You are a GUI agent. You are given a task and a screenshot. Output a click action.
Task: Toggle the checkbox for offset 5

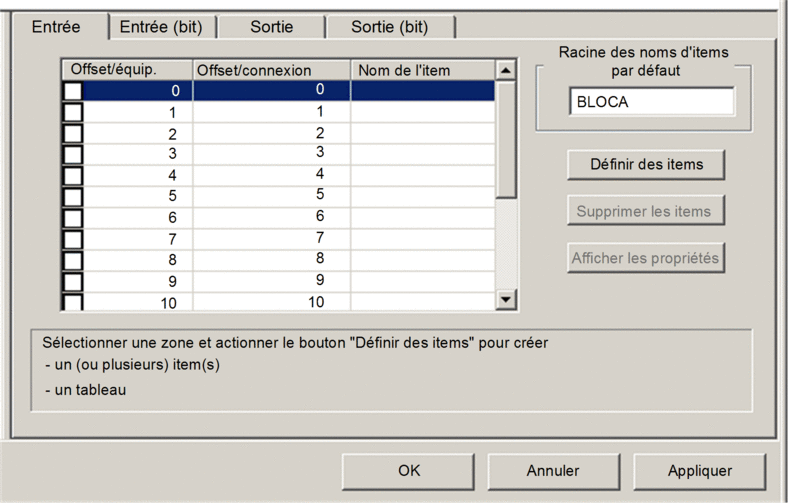(73, 196)
